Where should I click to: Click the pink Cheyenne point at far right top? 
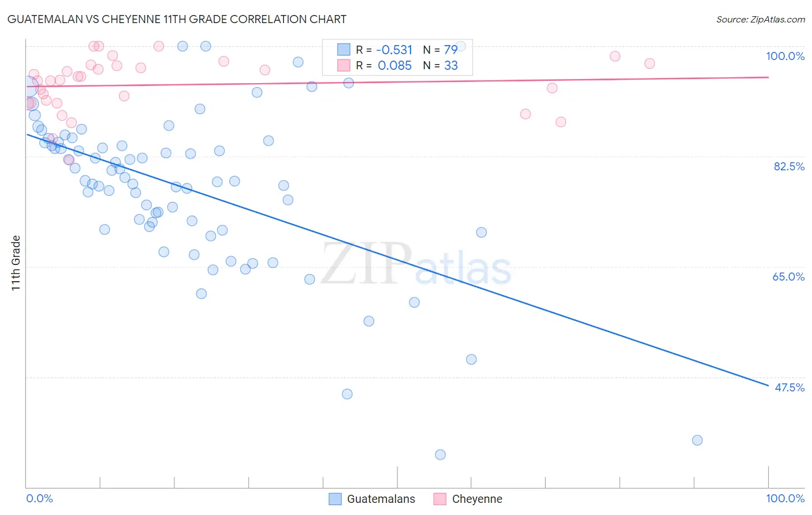pyautogui.click(x=650, y=64)
